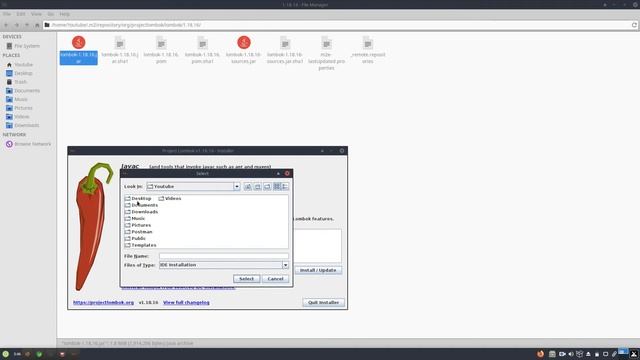
Task: Click the Select button in dialog
Action: pos(247,279)
